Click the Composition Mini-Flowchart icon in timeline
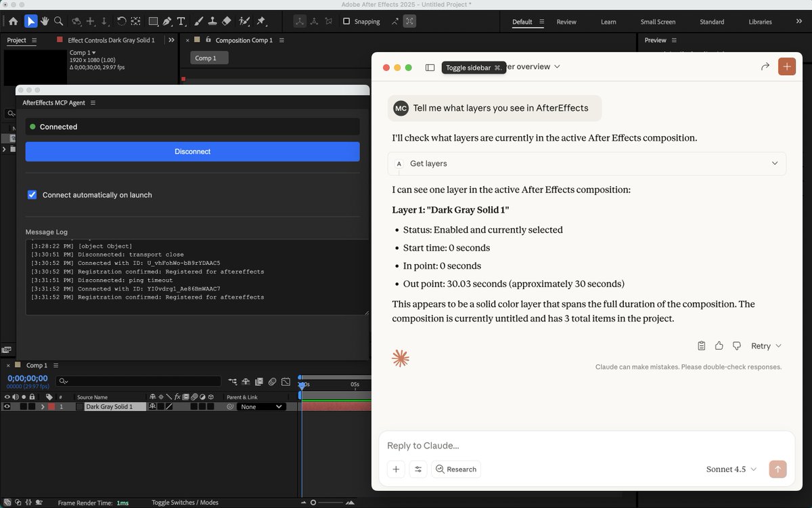 [x=233, y=381]
